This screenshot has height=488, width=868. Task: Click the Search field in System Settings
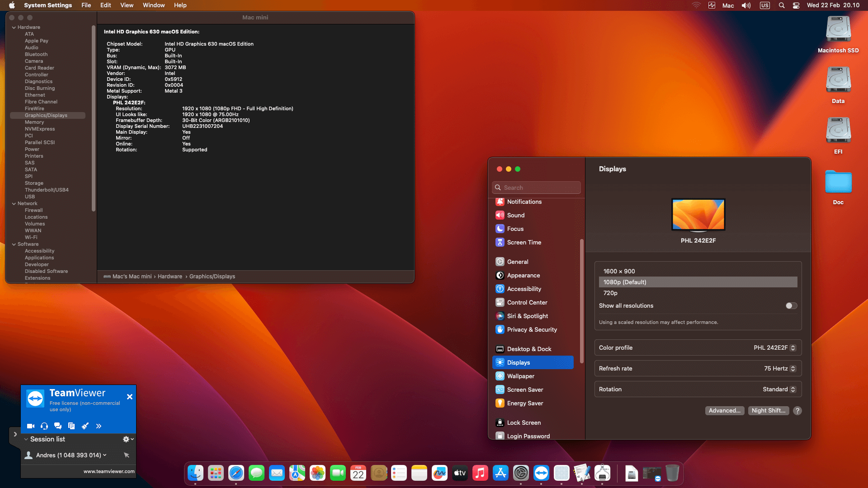[x=536, y=188]
